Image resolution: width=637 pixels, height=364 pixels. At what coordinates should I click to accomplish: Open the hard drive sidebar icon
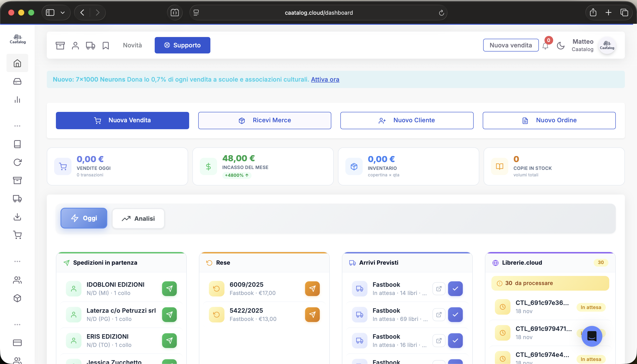(17, 82)
